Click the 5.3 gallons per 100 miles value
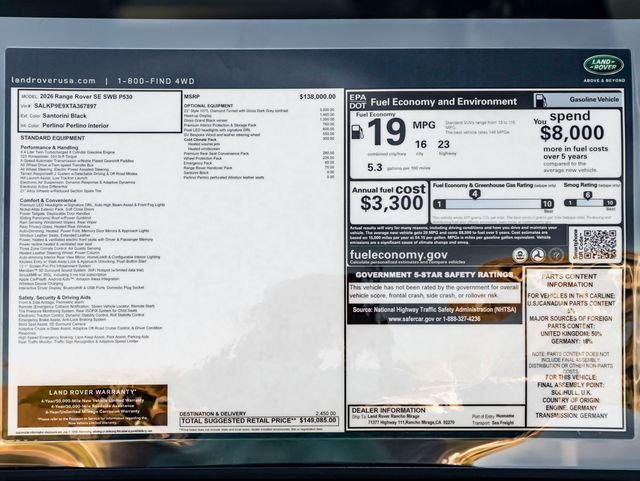The height and width of the screenshot is (481, 640). [375, 167]
